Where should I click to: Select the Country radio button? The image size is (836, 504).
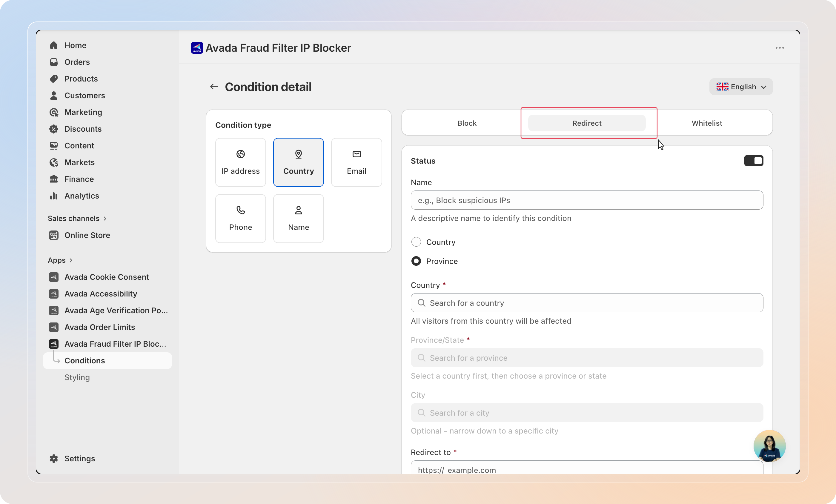point(416,242)
